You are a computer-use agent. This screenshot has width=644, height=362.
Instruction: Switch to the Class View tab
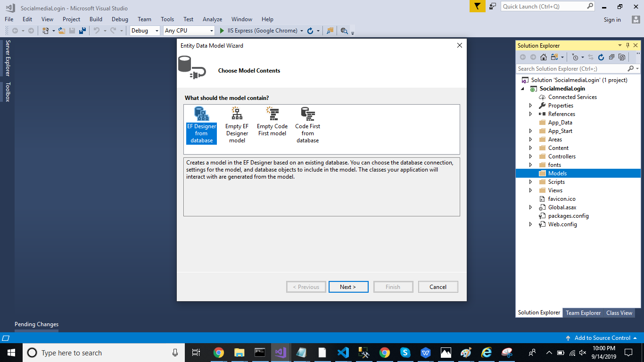[619, 313]
